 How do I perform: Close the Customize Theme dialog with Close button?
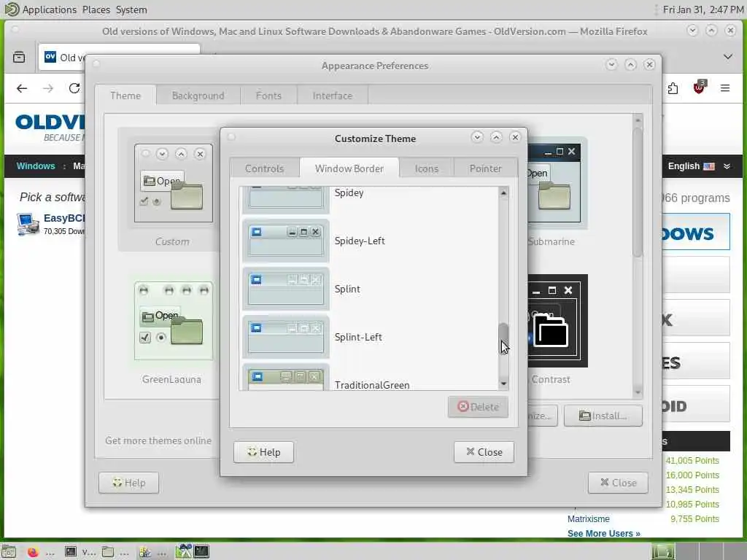484,452
